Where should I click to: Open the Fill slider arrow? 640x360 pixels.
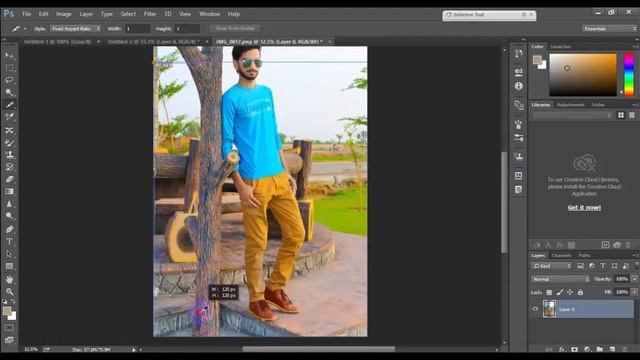click(x=634, y=292)
